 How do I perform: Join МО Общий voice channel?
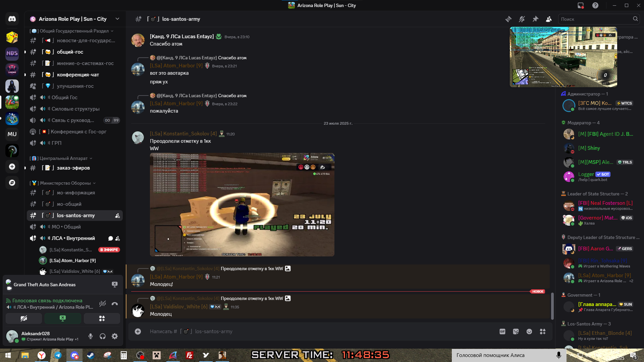click(75, 227)
